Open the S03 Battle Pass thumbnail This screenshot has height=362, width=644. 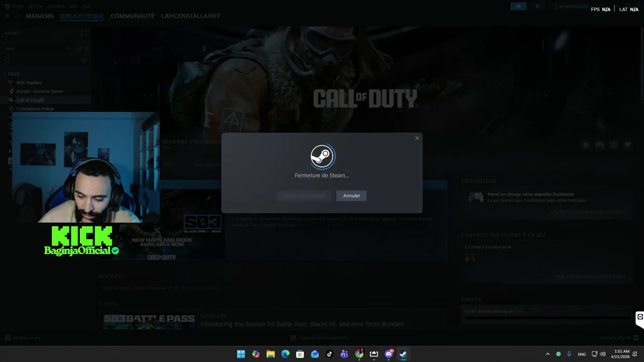(x=149, y=321)
